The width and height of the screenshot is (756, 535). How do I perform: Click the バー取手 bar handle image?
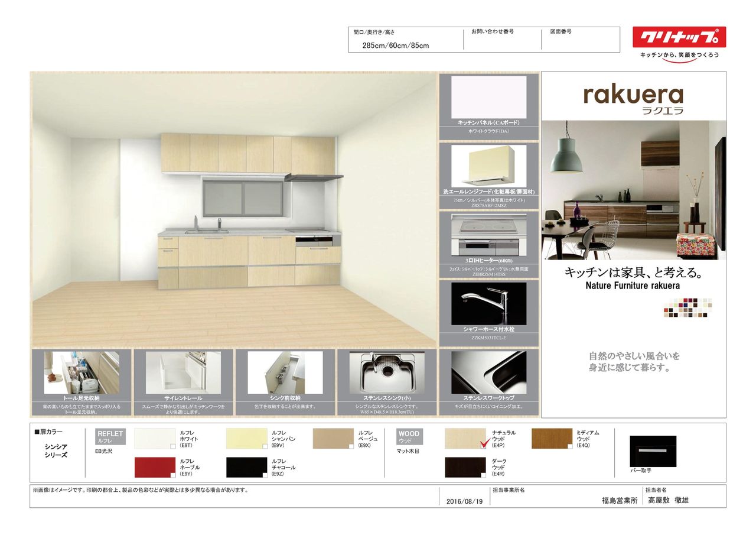coord(653,451)
